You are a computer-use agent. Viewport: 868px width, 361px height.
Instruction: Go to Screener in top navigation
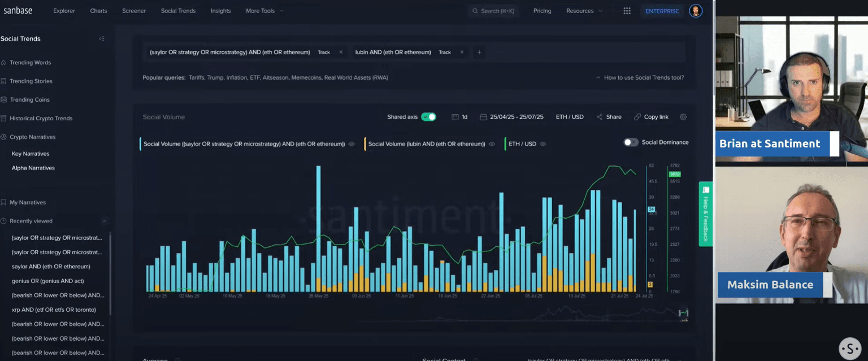click(133, 11)
